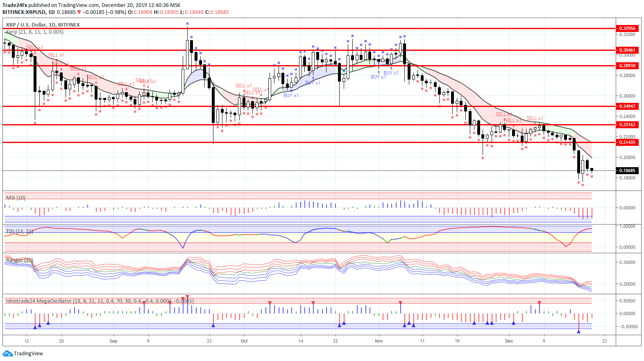644x361 pixels.
Task: Click the 0.24947 price level label
Action: click(x=627, y=106)
